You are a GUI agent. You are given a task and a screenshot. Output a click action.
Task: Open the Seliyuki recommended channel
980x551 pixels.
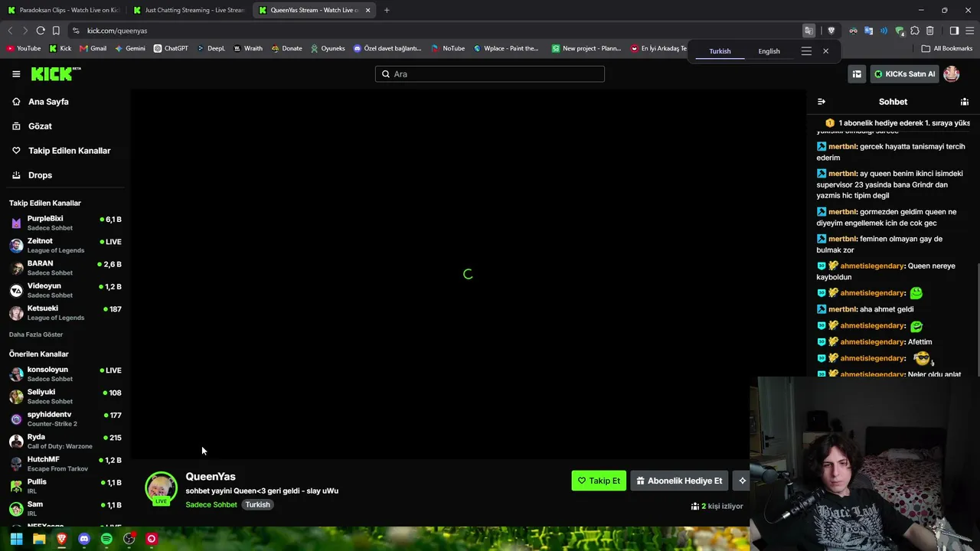(x=65, y=396)
